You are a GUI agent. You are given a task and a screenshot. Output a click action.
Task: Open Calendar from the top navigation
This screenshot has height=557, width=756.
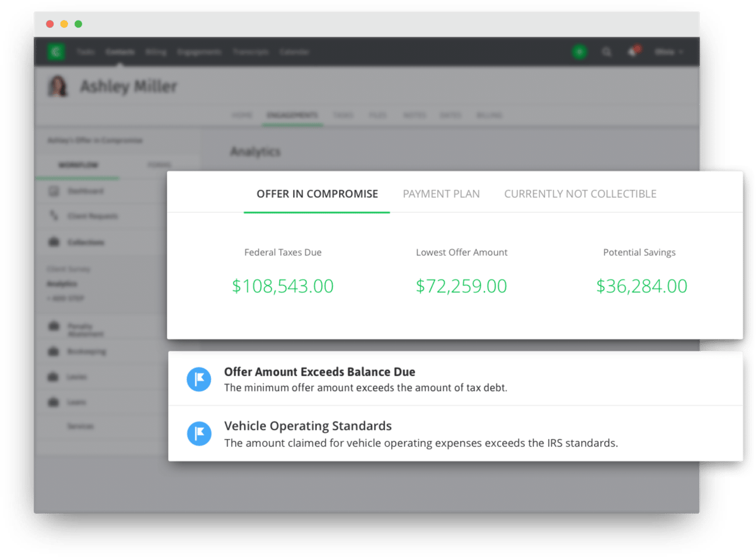[x=295, y=52]
